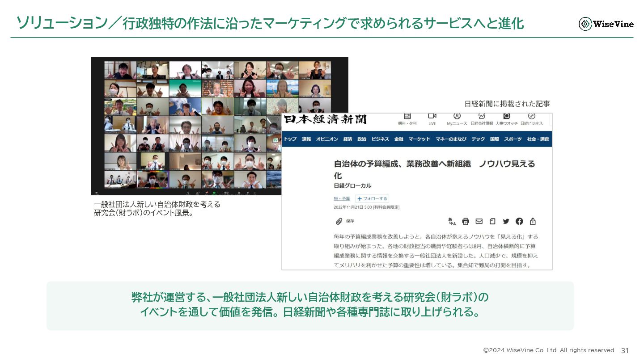Select ビジネス in navigation bar
Viewport: 644px width, 362px height.
tap(380, 139)
